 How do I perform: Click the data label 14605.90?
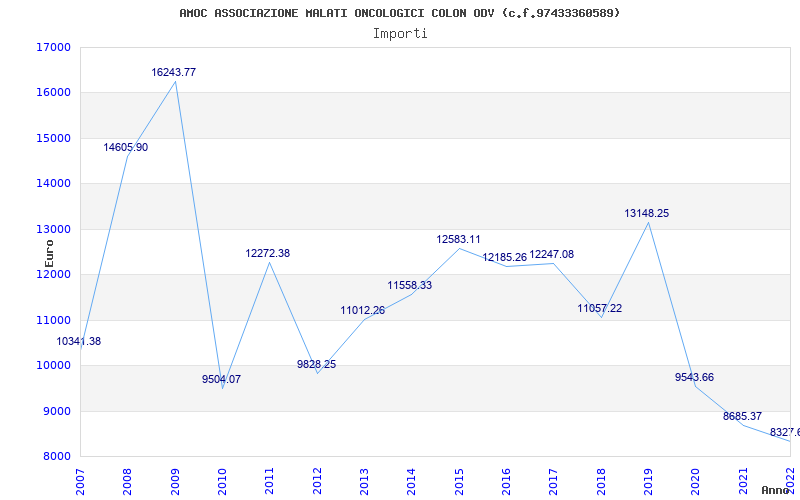pos(126,147)
